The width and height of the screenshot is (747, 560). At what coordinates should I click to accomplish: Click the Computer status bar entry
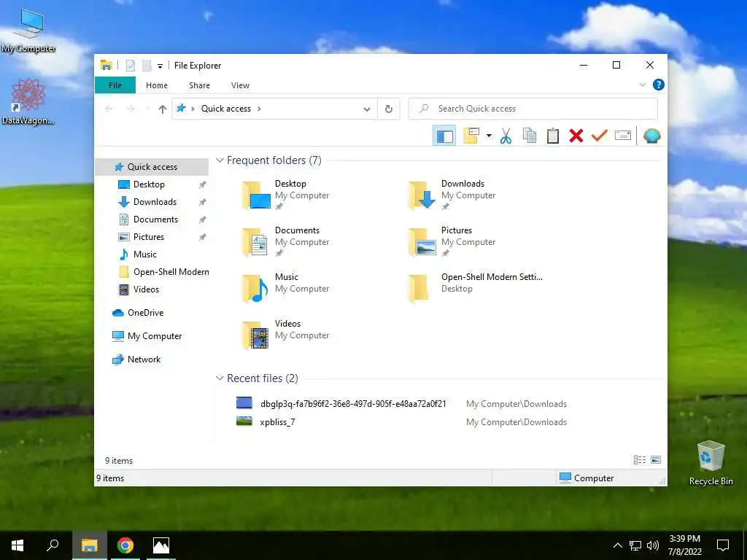click(x=587, y=478)
